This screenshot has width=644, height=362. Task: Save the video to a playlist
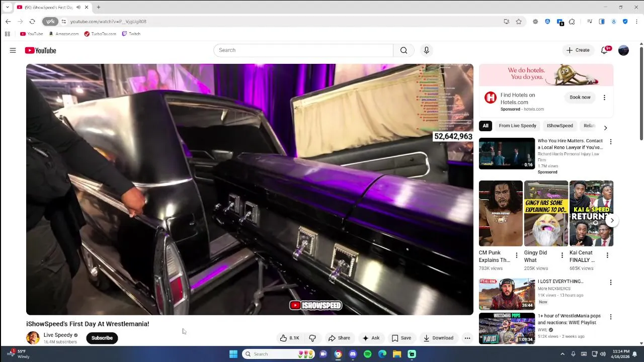(401, 338)
